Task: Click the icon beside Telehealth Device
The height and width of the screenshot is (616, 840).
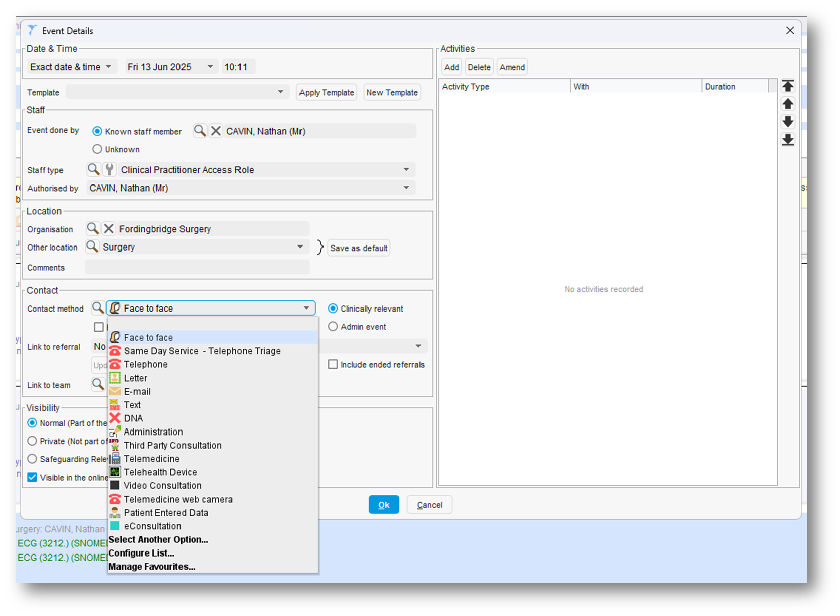Action: [115, 472]
